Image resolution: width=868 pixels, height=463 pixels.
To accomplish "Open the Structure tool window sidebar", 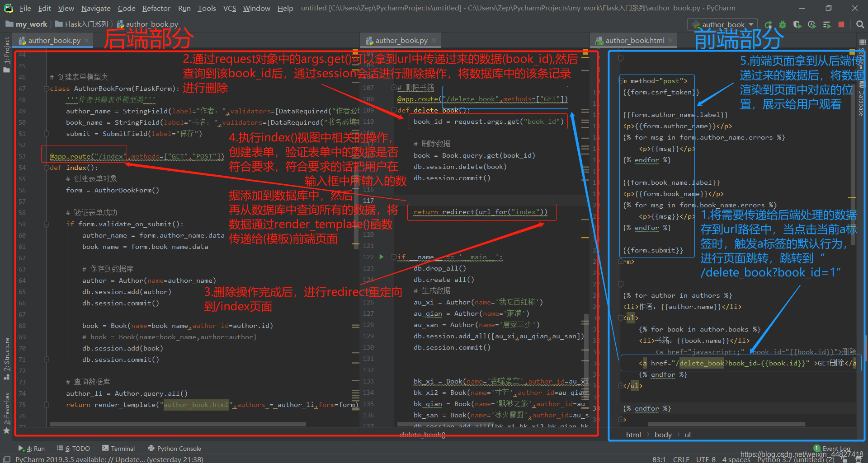I will pyautogui.click(x=6, y=359).
